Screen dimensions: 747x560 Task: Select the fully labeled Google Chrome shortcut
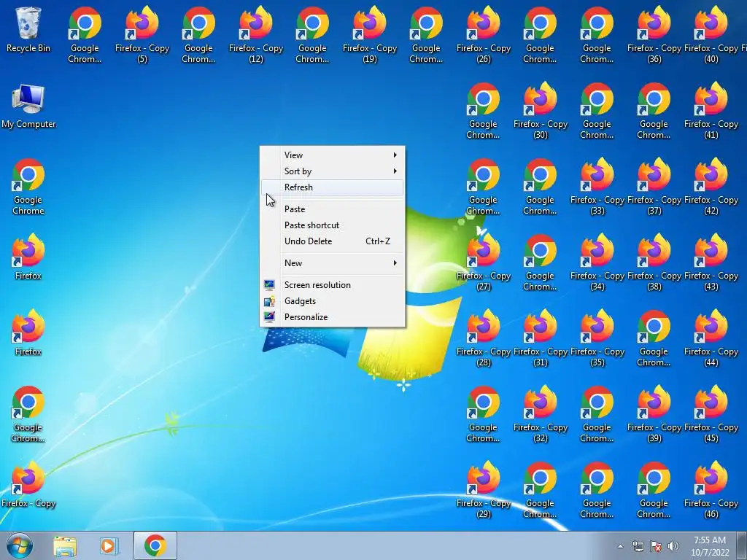click(28, 186)
